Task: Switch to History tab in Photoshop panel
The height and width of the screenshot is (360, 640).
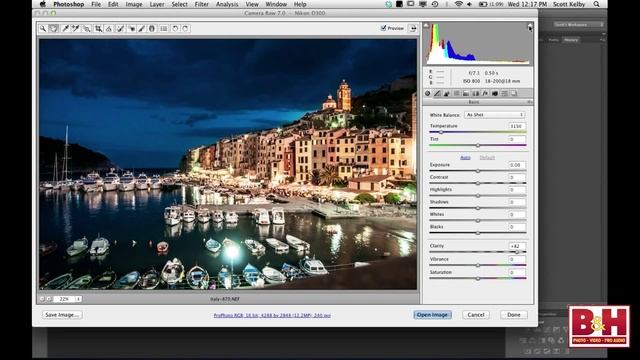Action: (571, 40)
